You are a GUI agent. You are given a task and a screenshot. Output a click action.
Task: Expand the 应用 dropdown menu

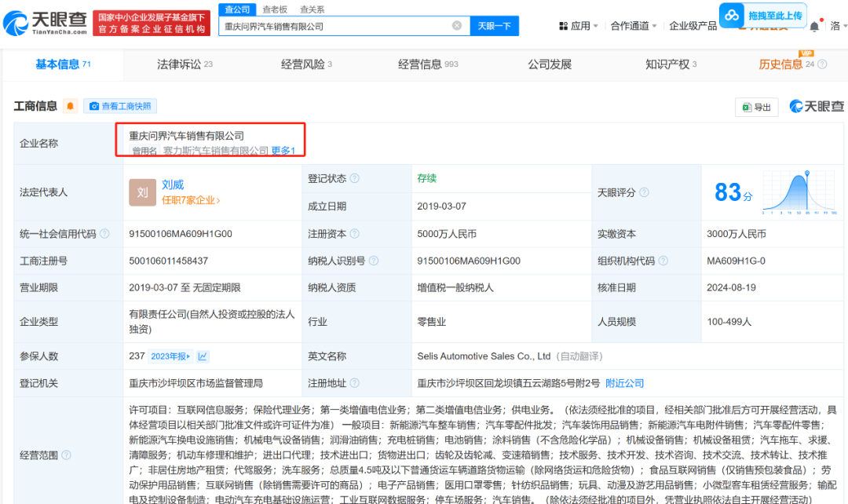pos(584,26)
